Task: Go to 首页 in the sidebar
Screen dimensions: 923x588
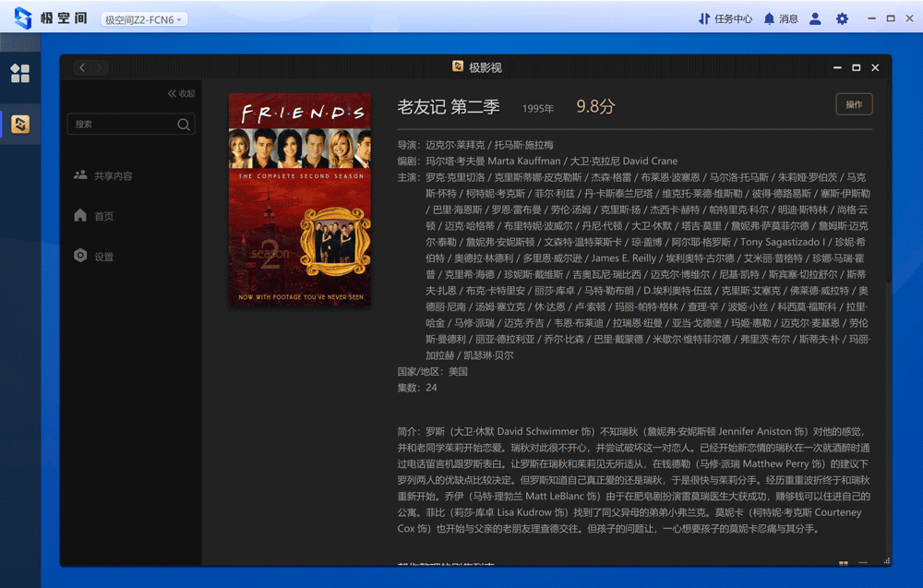Action: (x=94, y=216)
